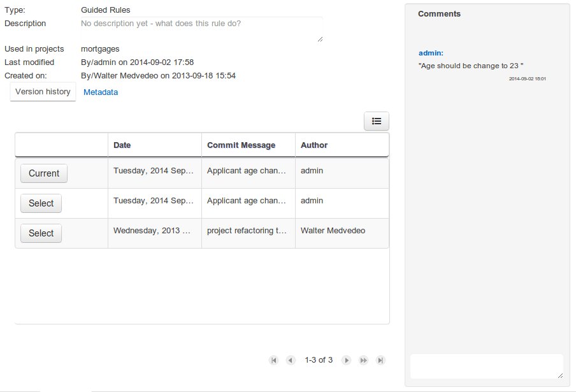Click the fast-forward pager icon
This screenshot has width=576, height=392.
click(363, 360)
